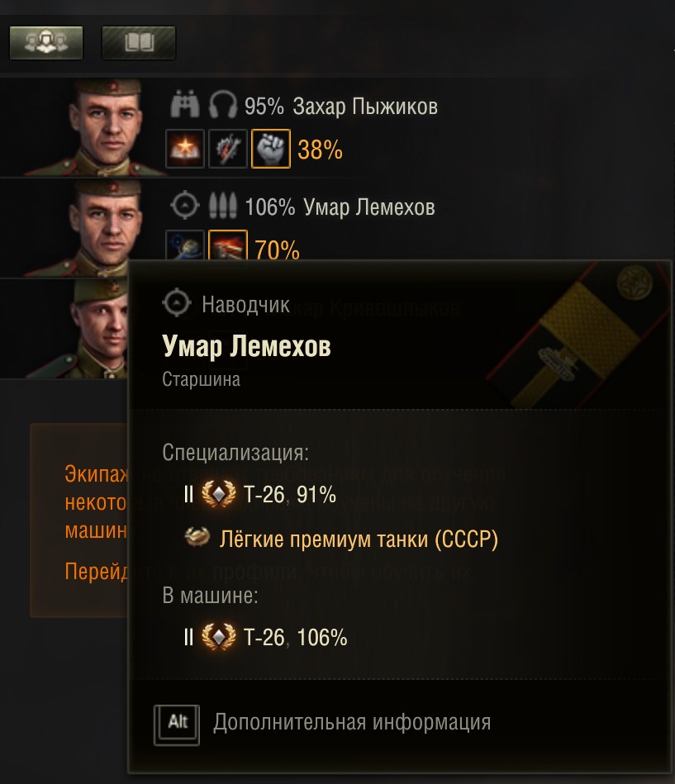
Task: Click the headphones radio operator icon
Action: [222, 106]
